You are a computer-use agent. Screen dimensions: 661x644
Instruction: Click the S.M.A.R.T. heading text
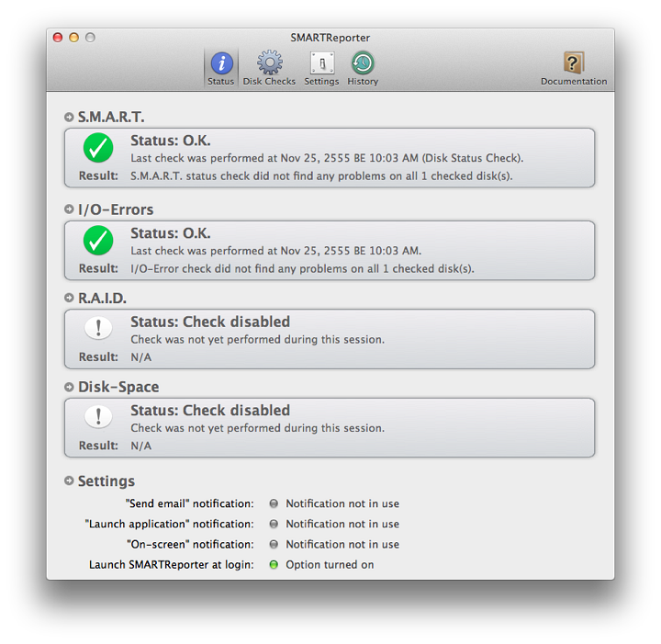pos(111,117)
